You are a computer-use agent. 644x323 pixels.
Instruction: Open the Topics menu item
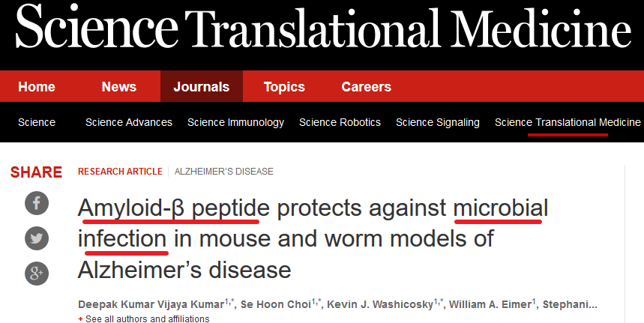[284, 87]
